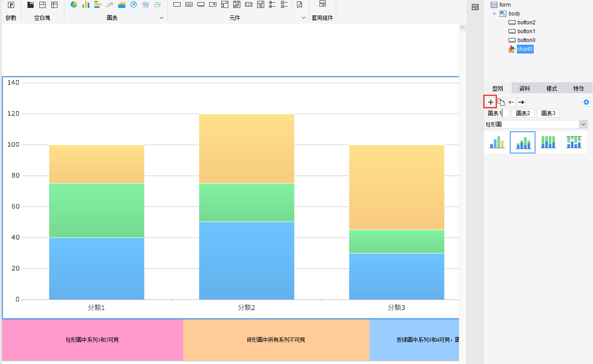Open the 樣式 tab
Image resolution: width=593 pixels, height=364 pixels.
click(551, 88)
